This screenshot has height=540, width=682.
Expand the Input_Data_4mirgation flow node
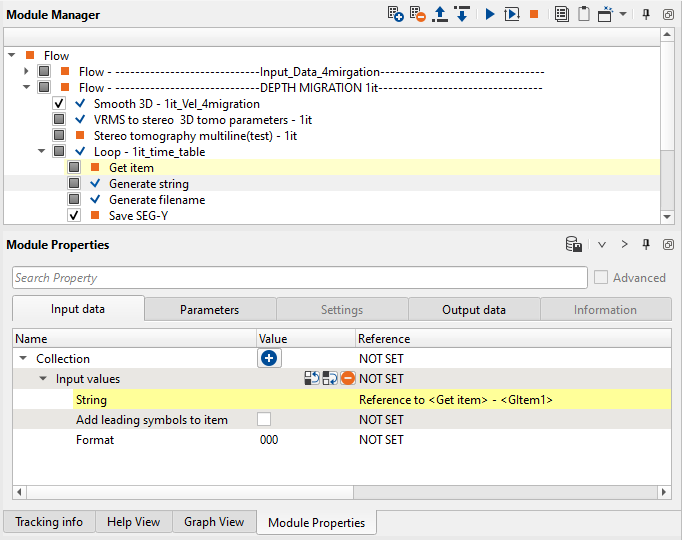pos(27,72)
